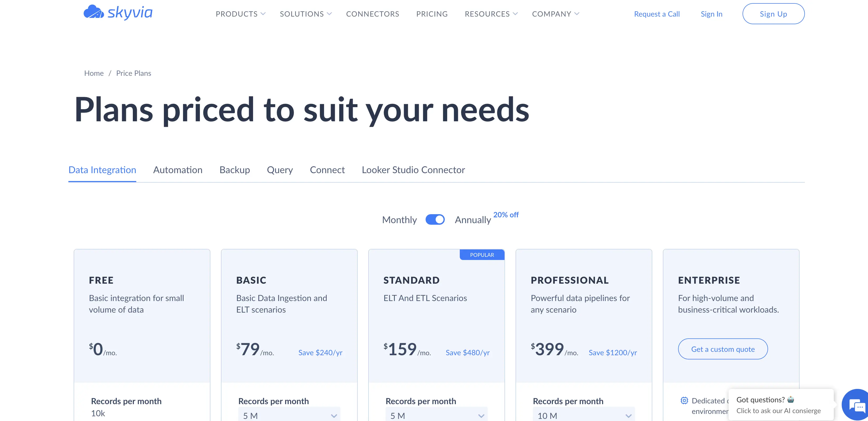Open the live chat bubble icon
868x421 pixels.
[x=856, y=405]
